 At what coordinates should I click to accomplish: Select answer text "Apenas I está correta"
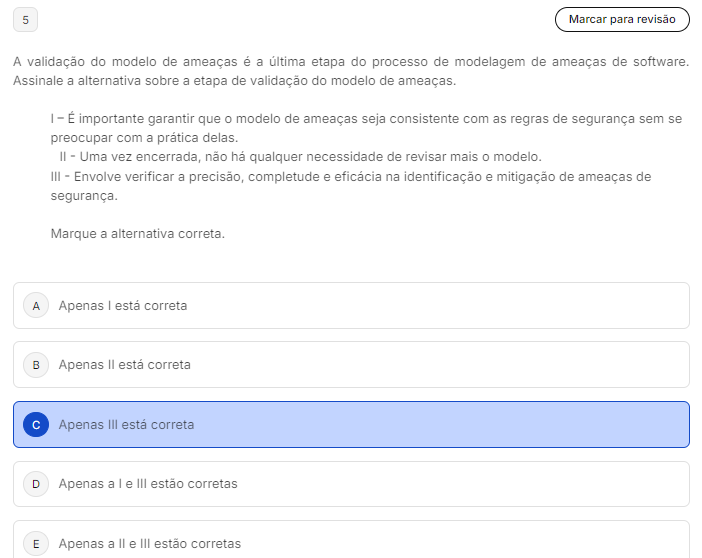pyautogui.click(x=123, y=305)
